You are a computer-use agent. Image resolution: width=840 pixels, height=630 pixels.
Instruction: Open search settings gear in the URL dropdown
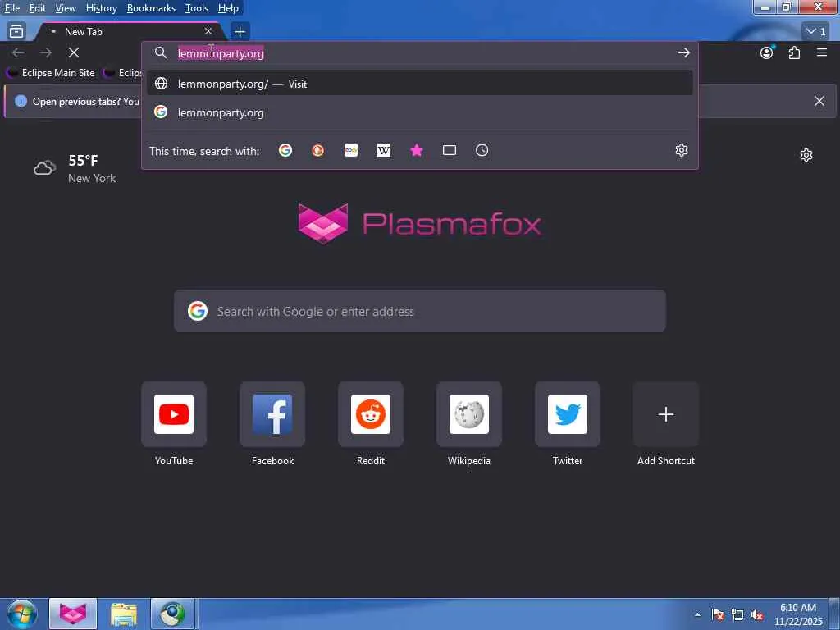pos(682,150)
